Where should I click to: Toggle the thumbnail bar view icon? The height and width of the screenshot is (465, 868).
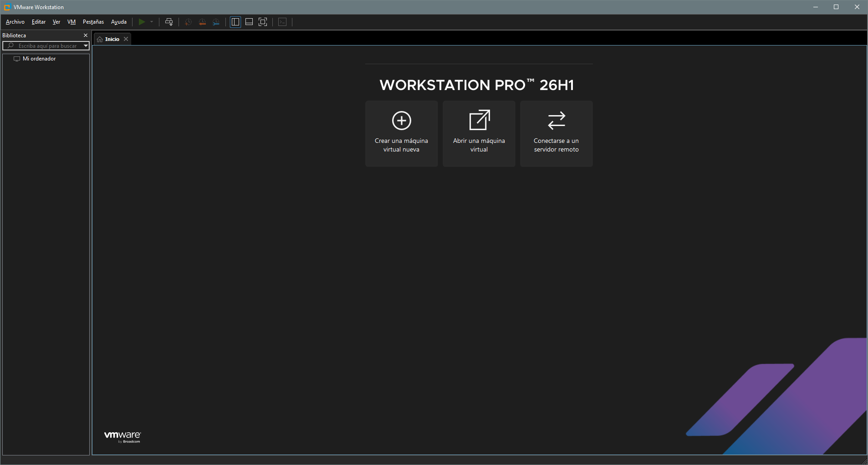click(x=249, y=22)
